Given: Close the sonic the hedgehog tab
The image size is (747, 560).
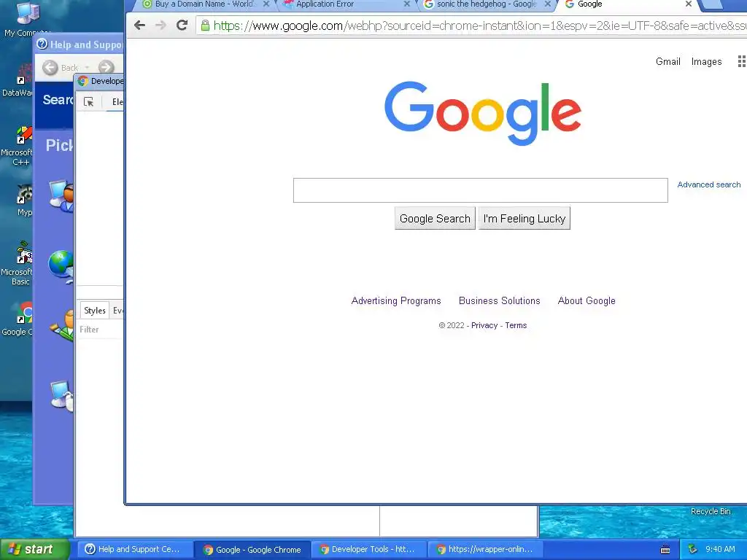Looking at the screenshot, I should click(x=547, y=4).
